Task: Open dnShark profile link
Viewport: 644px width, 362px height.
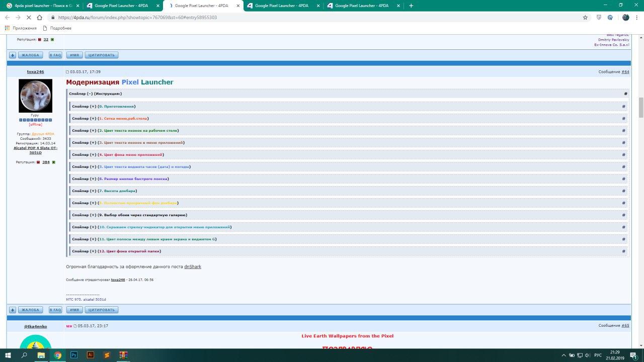Action: (193, 266)
